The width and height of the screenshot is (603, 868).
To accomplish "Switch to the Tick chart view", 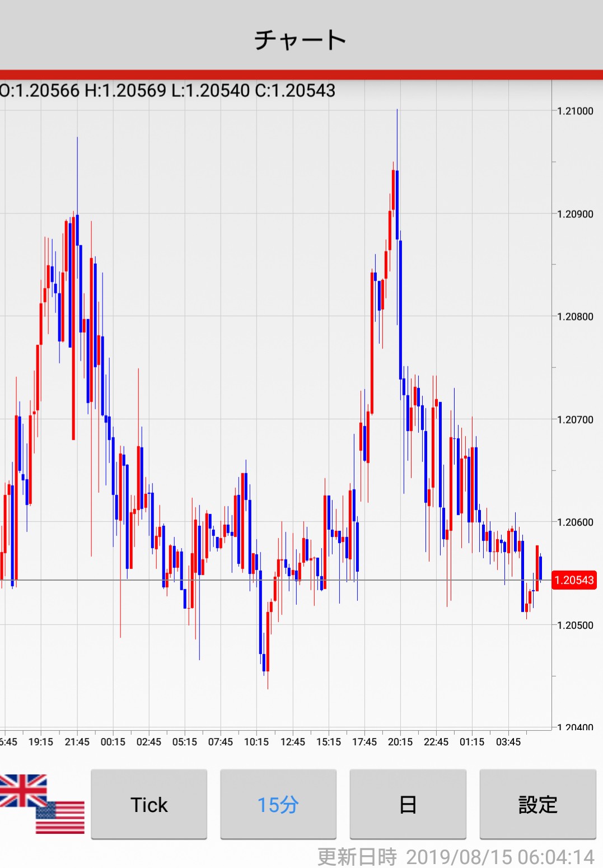I will 149,804.
